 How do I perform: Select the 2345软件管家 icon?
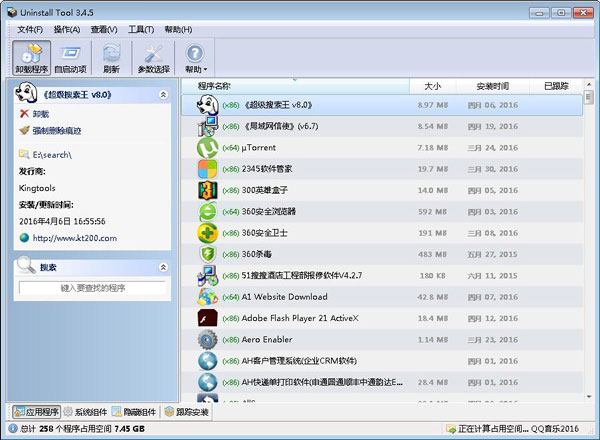(x=207, y=169)
